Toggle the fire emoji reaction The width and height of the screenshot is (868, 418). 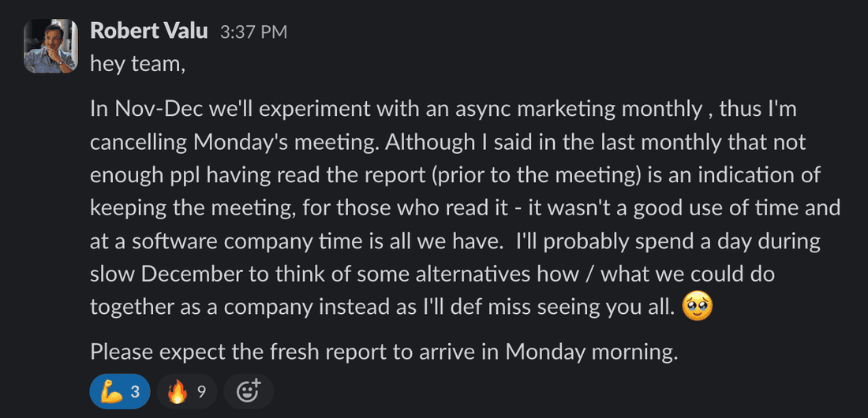pos(186,392)
